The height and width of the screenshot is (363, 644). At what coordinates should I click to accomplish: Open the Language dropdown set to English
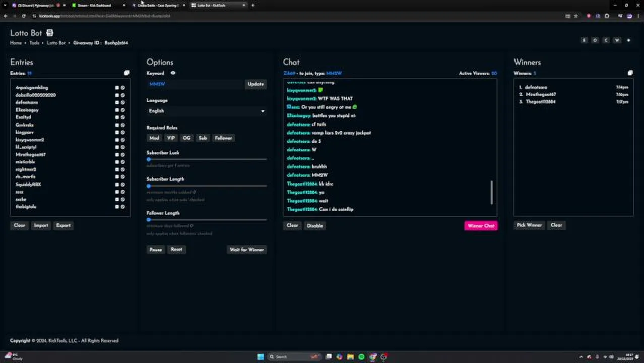pyautogui.click(x=206, y=111)
